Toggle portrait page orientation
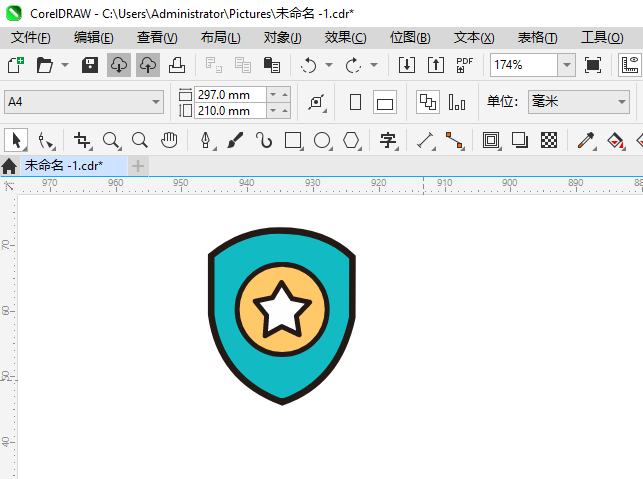The height and width of the screenshot is (479, 643). [x=355, y=102]
